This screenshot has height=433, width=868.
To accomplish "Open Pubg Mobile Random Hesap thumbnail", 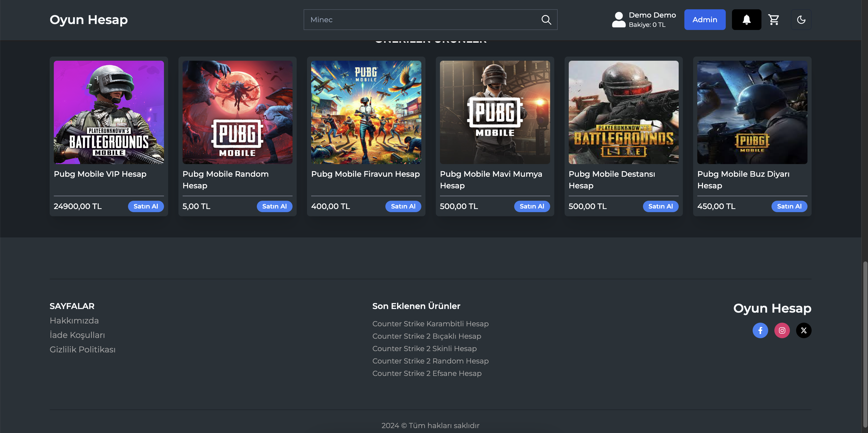I will pyautogui.click(x=237, y=112).
